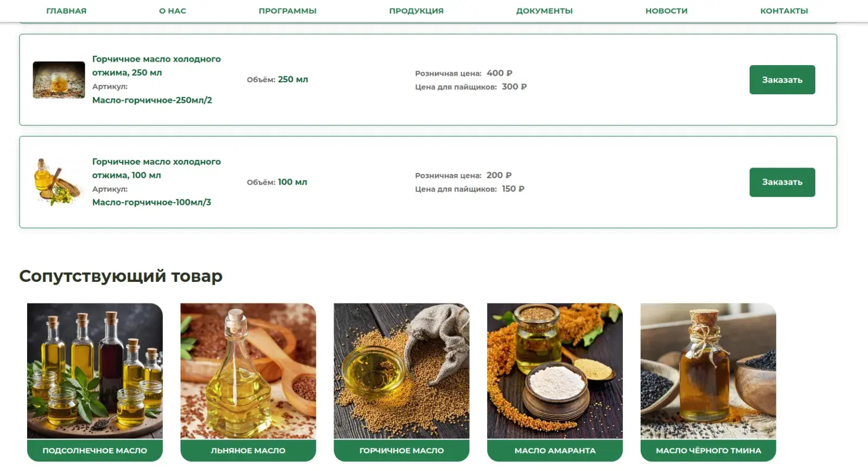Open the ЛЬНЯНОЕ МАСЛО related product image
The height and width of the screenshot is (471, 868).
[248, 371]
